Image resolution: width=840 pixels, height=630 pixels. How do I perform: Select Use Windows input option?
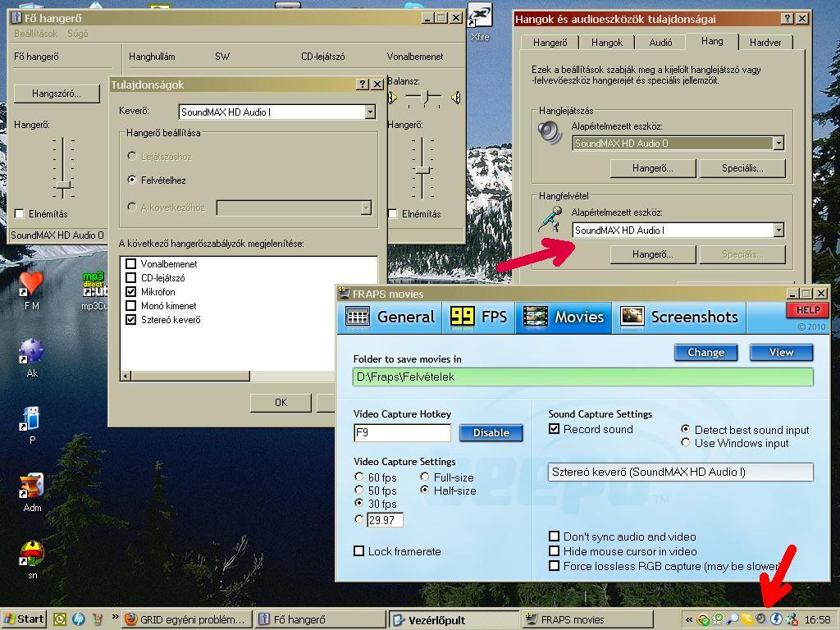point(685,442)
